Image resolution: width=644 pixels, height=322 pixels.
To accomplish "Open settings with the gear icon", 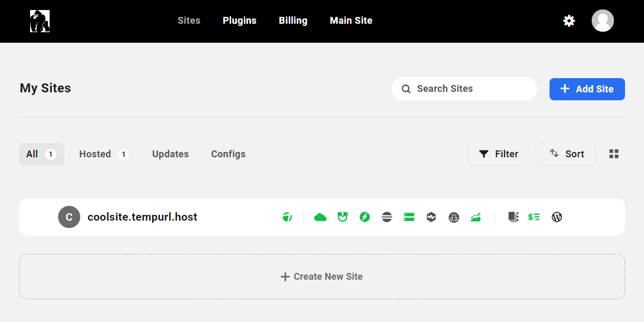I will (569, 21).
